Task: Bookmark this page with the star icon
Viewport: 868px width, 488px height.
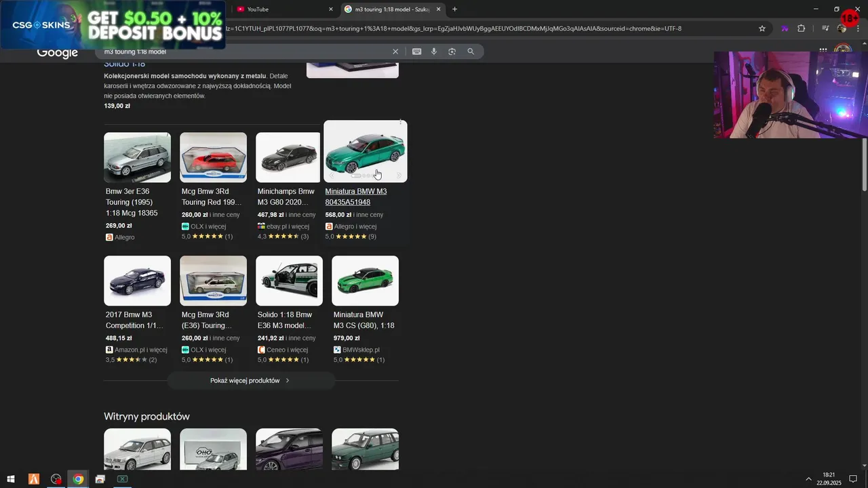Action: click(762, 28)
